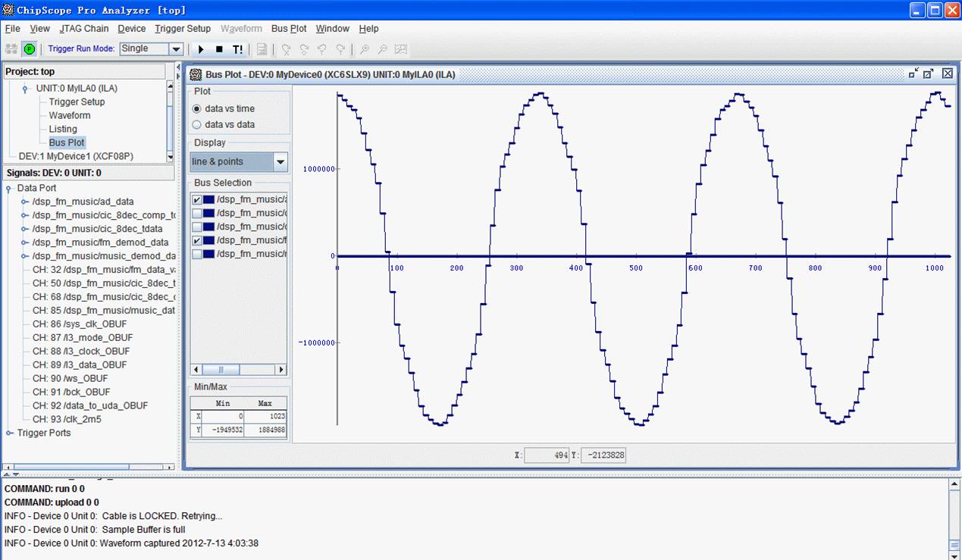Click the green P icon in toolbar
Viewport: 962px width, 560px height.
pyautogui.click(x=30, y=49)
